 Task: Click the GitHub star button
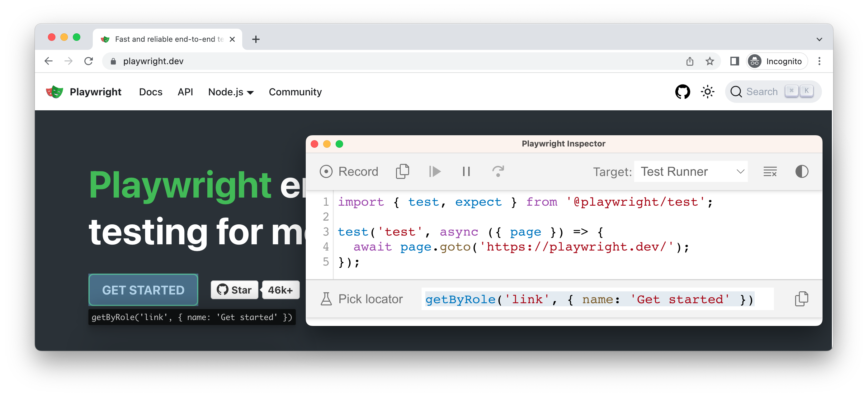233,289
